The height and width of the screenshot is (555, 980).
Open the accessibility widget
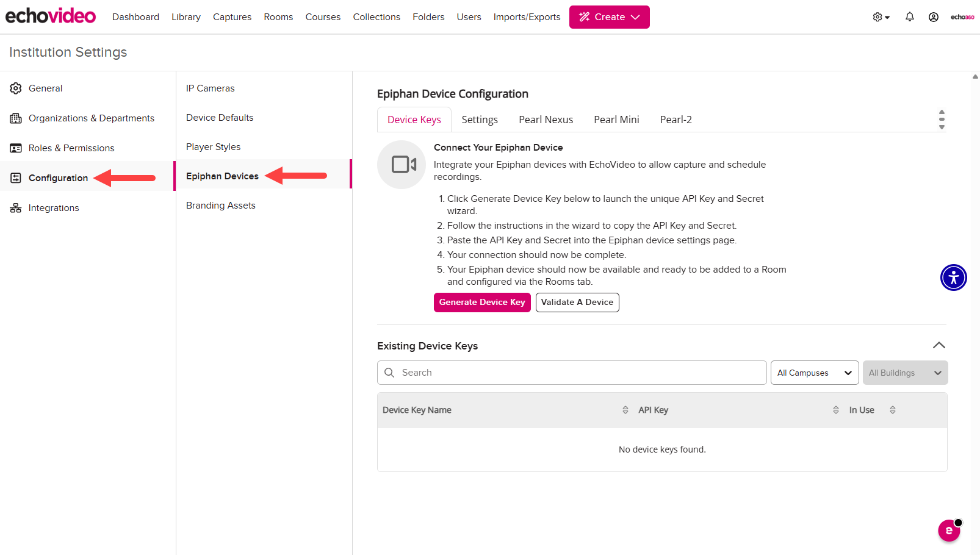click(953, 277)
